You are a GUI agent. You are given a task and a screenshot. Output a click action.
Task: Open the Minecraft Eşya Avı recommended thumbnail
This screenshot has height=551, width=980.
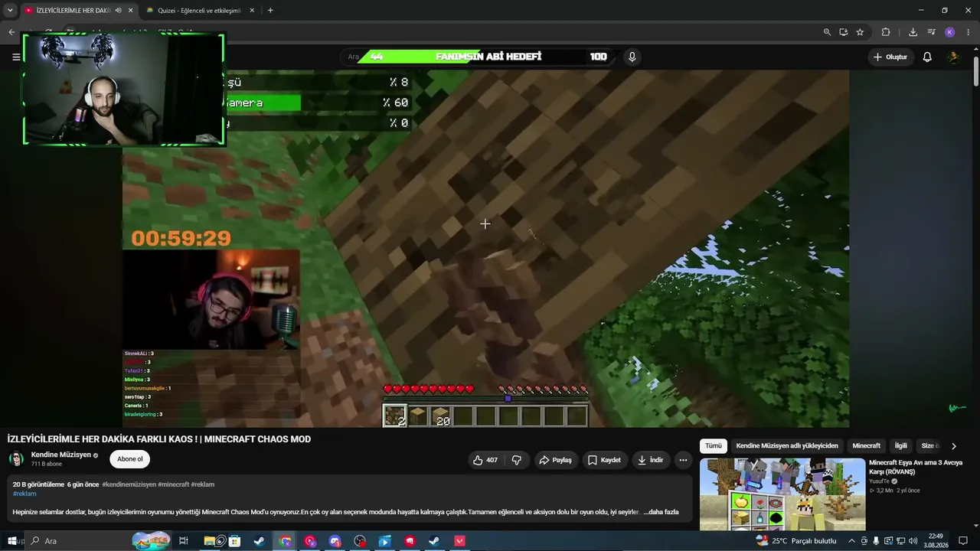tap(782, 494)
